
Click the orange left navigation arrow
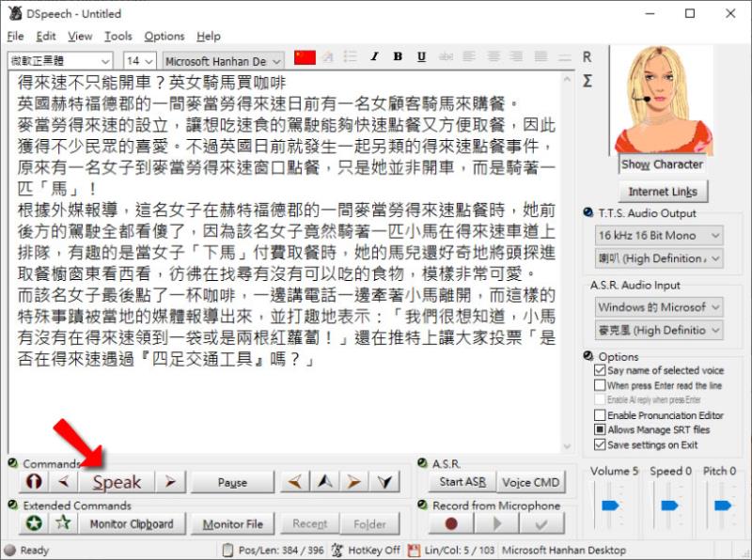[x=295, y=481]
